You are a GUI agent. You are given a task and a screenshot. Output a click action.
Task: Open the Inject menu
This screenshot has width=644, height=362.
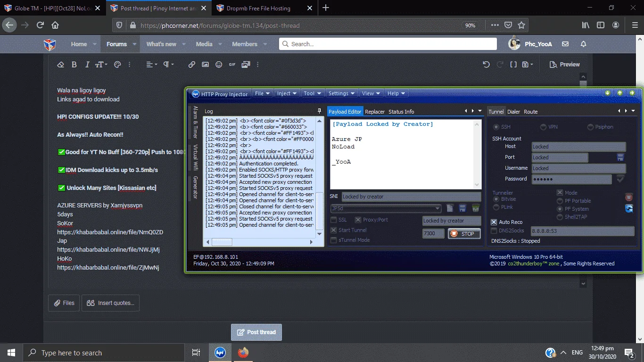pyautogui.click(x=287, y=93)
